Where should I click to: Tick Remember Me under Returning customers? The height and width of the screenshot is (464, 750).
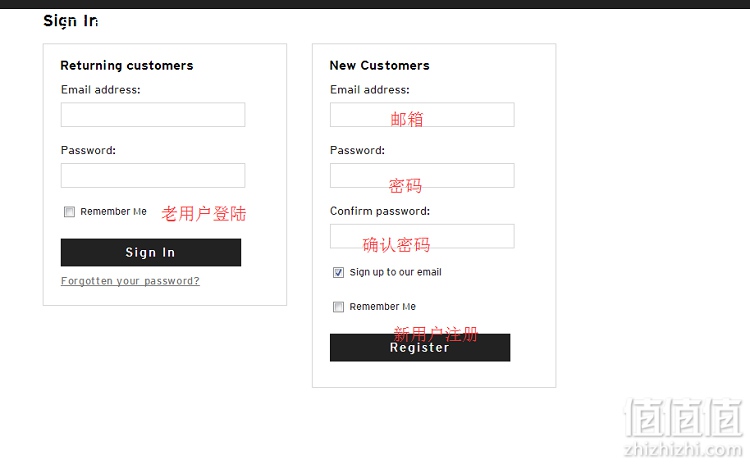69,211
